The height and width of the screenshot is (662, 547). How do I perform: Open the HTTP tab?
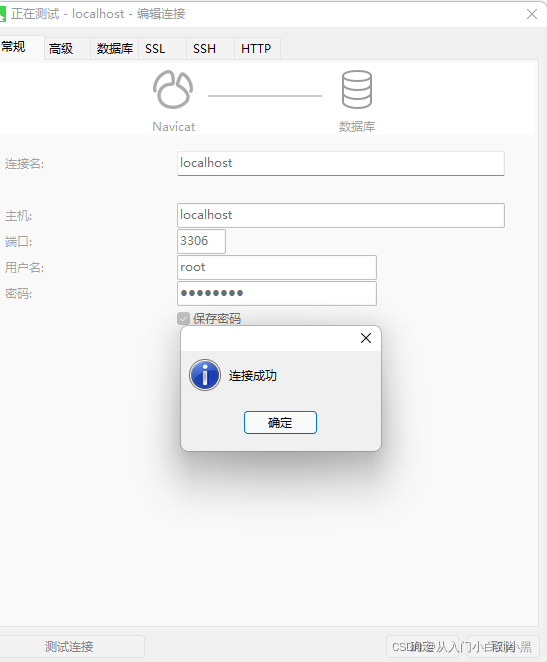click(x=256, y=49)
